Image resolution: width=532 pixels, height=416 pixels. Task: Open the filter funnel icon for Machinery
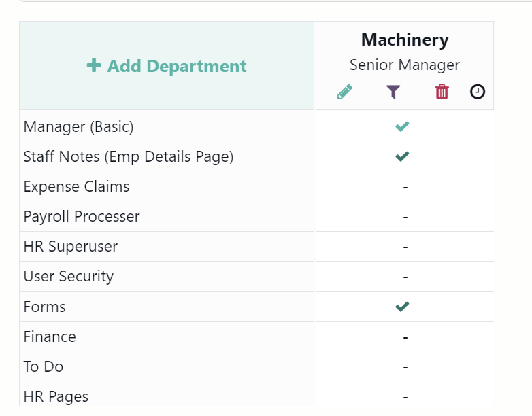pos(393,92)
